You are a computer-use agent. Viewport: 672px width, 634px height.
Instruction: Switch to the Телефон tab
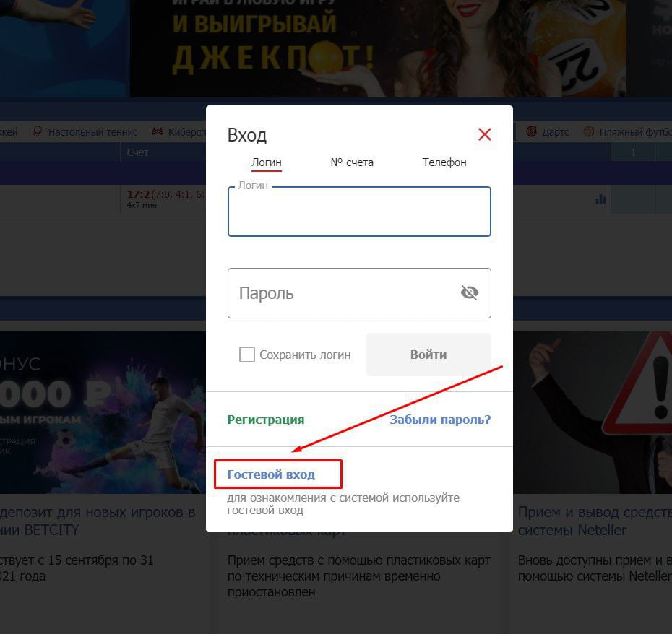[444, 162]
